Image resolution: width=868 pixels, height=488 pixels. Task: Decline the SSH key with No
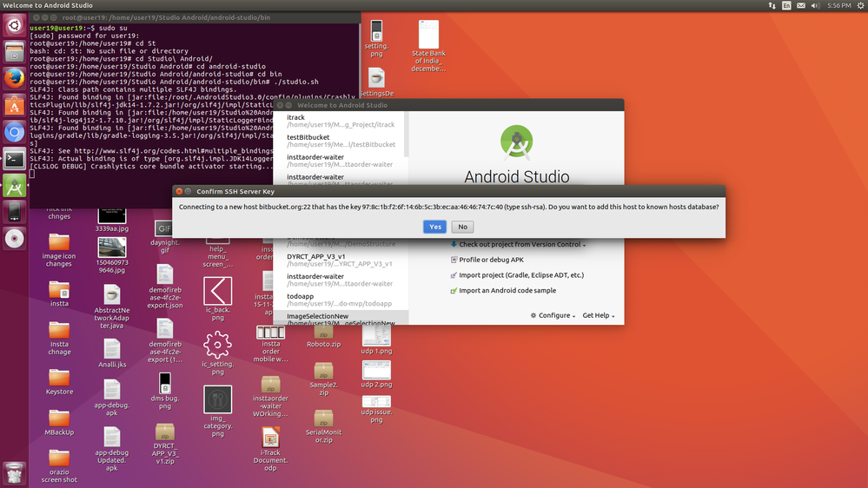[462, 227]
